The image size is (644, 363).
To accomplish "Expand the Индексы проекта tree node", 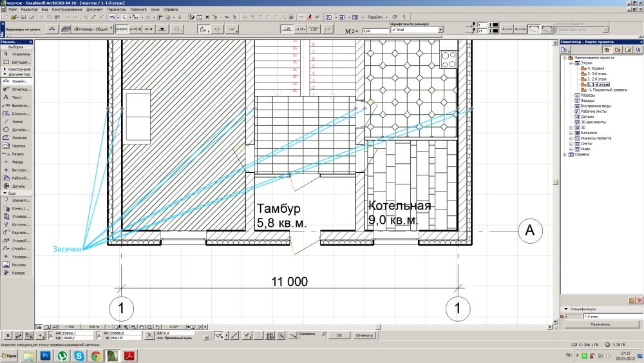I will (571, 139).
